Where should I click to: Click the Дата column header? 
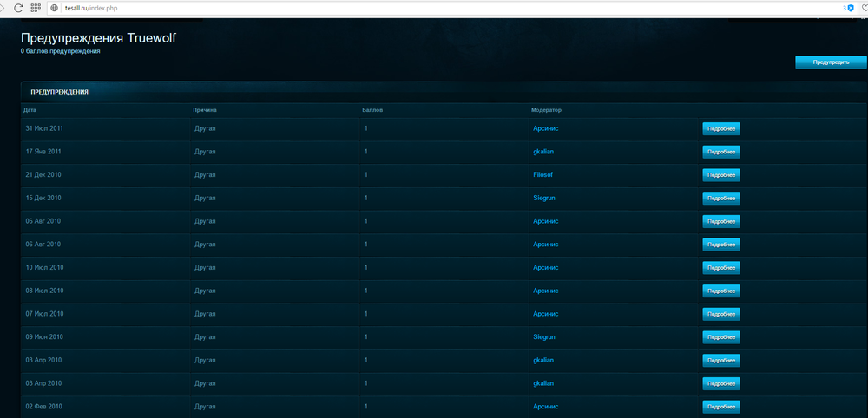point(30,110)
